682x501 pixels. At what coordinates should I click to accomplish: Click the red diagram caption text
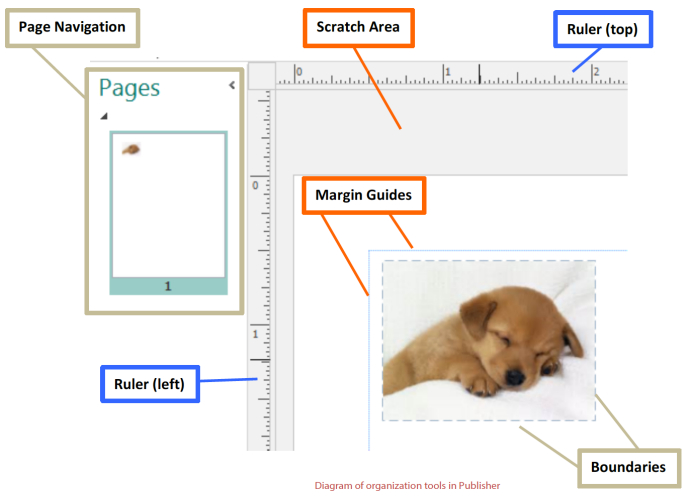pyautogui.click(x=407, y=486)
